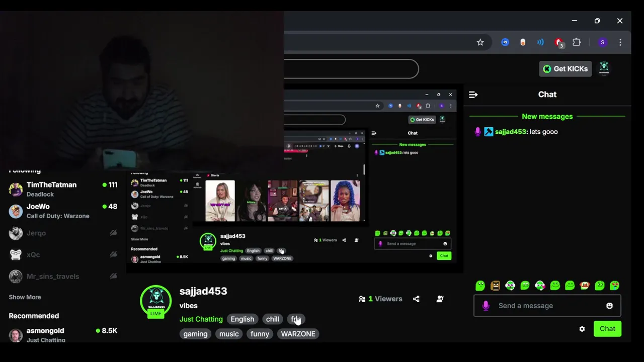The height and width of the screenshot is (362, 644).
Task: Open chat settings gear icon
Action: pyautogui.click(x=582, y=329)
